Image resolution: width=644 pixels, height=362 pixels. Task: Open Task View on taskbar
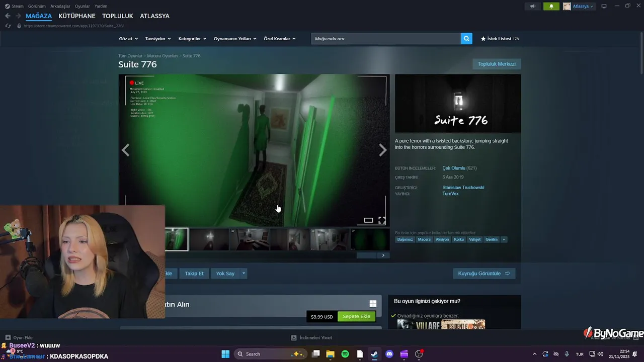coord(316,354)
